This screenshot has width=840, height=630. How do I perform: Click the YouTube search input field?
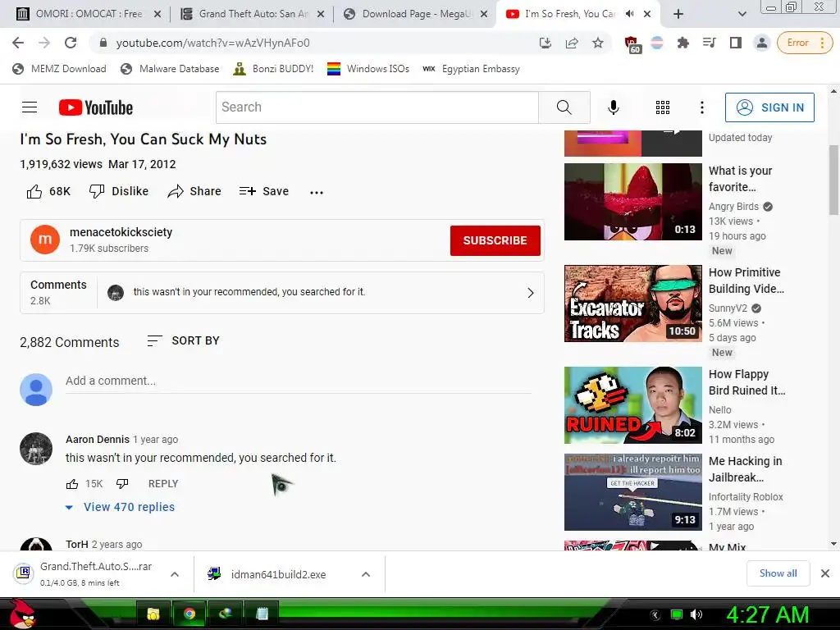tap(377, 107)
